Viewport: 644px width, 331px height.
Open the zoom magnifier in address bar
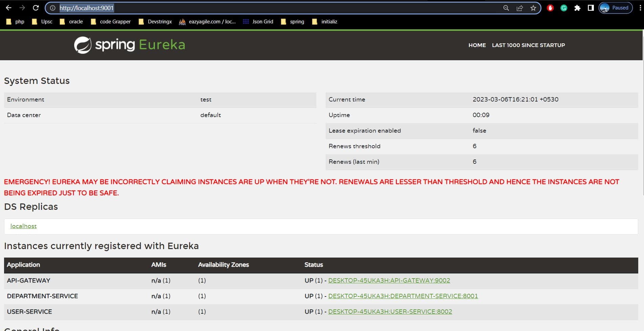point(506,8)
